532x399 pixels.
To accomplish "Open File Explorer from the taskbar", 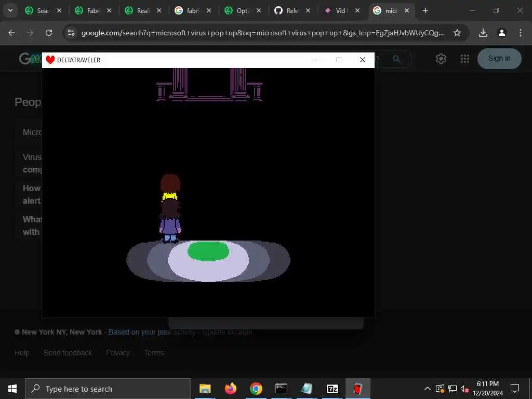I will (205, 389).
